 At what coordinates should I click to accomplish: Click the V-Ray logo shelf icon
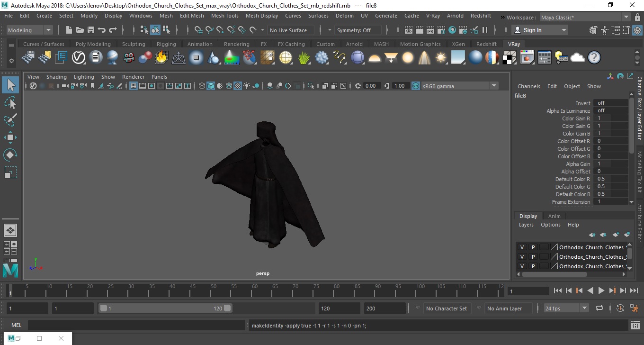coord(79,58)
